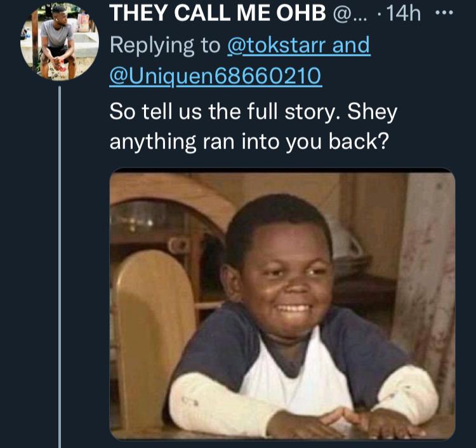476x448 pixels.
Task: Open the THEY CALL ME OHB profile name
Action: [x=217, y=13]
